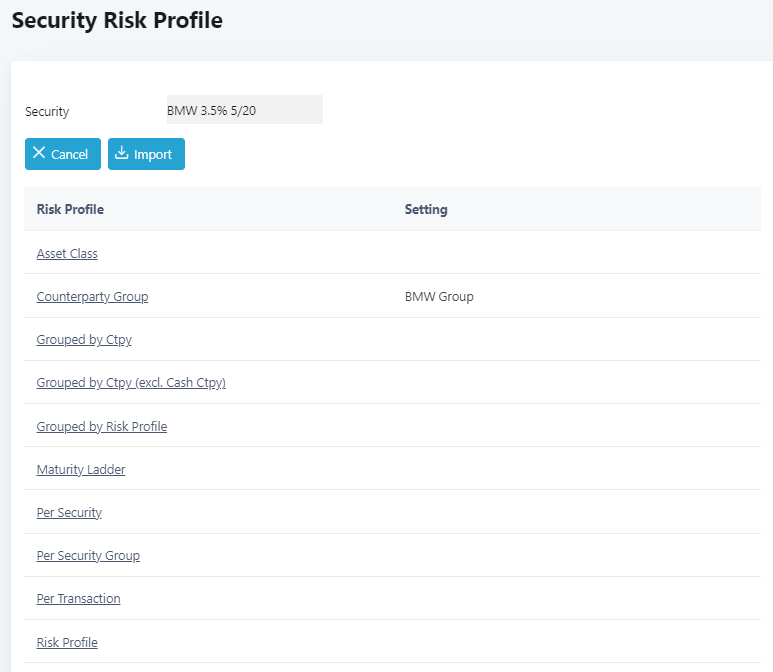Open the Counterparty Group link
The image size is (773, 672).
92,297
